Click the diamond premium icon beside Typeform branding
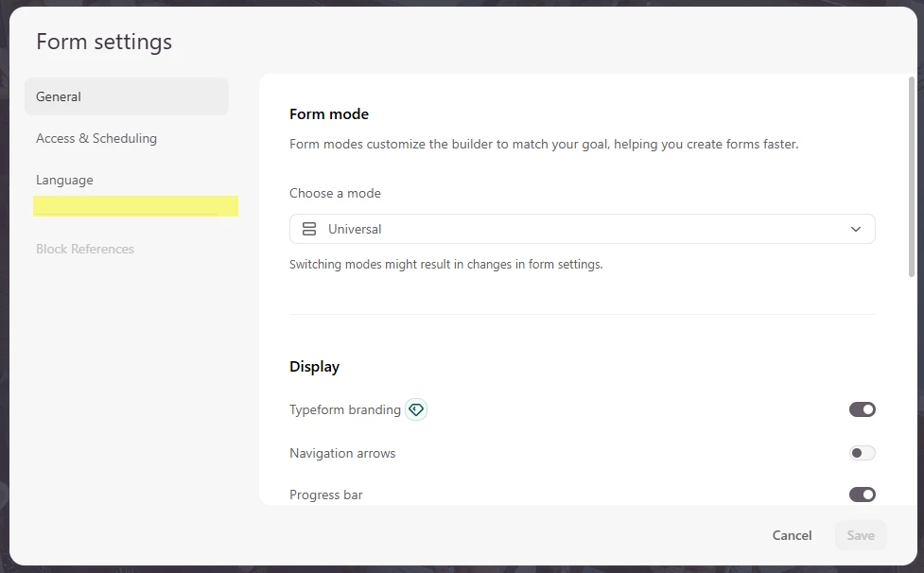Viewport: 924px width, 573px height. 416,409
